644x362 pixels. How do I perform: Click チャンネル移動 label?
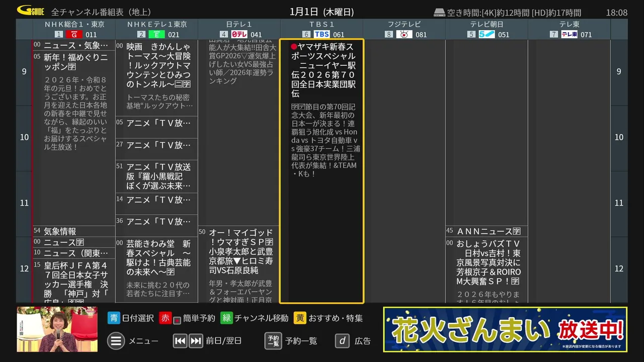point(261,318)
